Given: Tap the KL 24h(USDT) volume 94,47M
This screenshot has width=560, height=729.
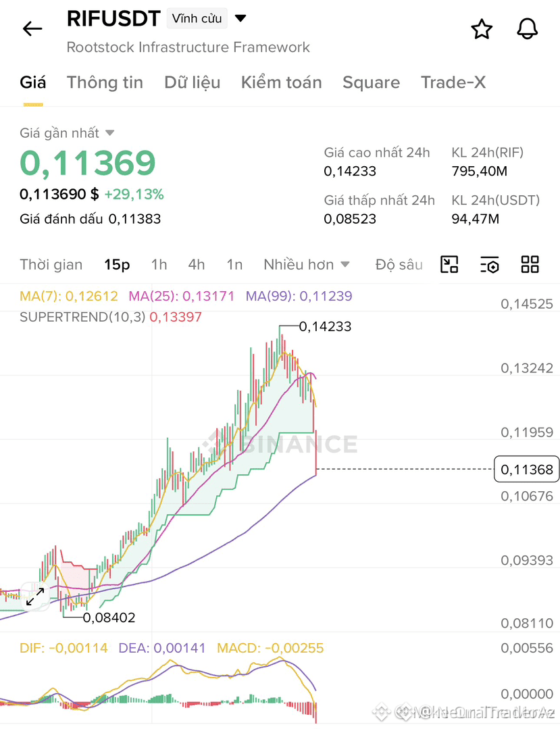Looking at the screenshot, I should tap(476, 219).
